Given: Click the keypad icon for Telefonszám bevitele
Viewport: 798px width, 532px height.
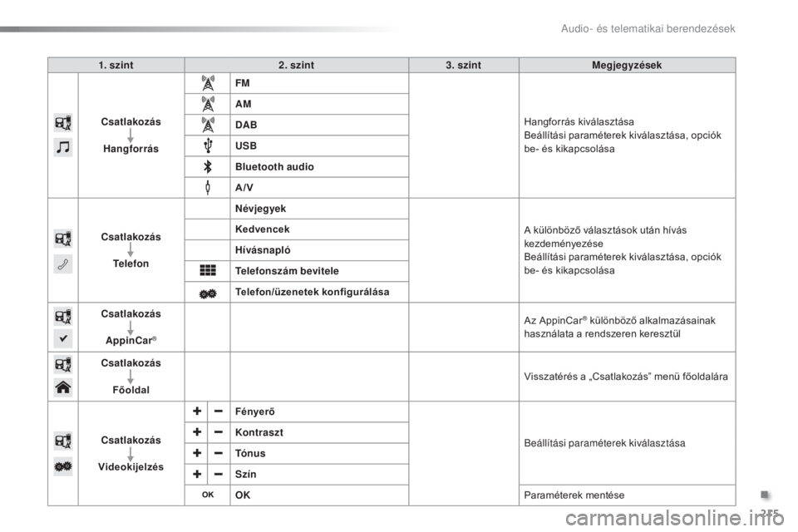Looking at the screenshot, I should 208,270.
